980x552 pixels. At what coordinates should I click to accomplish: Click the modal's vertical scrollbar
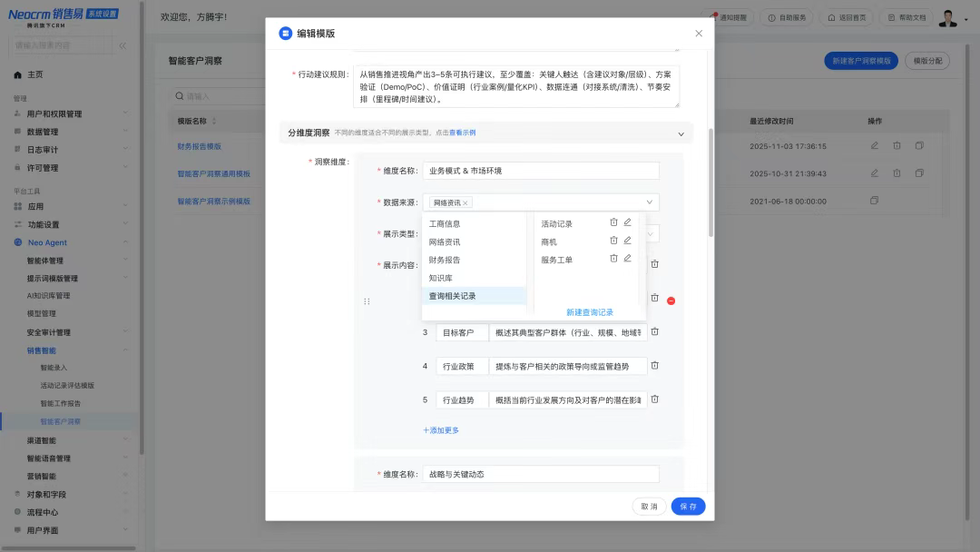pos(710,182)
